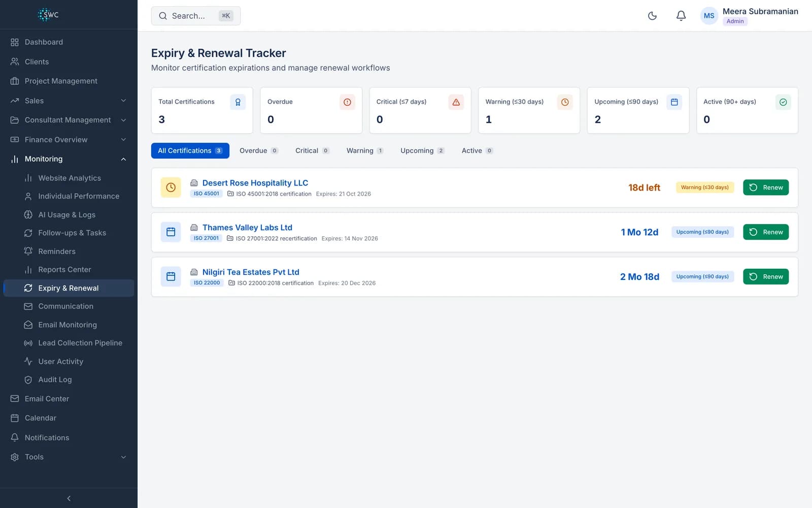Open Nilgiri Tea Estates Pvt Ltd link
The width and height of the screenshot is (812, 508).
[251, 272]
